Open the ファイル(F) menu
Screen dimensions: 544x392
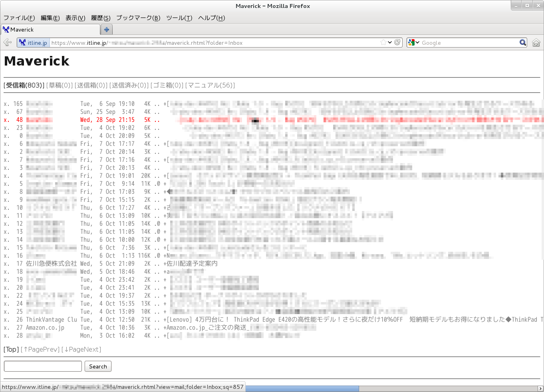(19, 18)
